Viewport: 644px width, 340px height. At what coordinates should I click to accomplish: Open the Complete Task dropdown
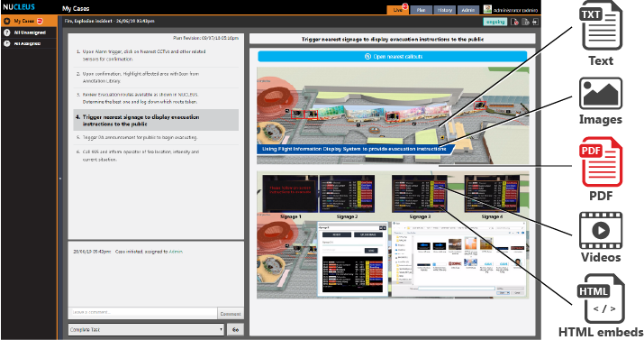146,330
